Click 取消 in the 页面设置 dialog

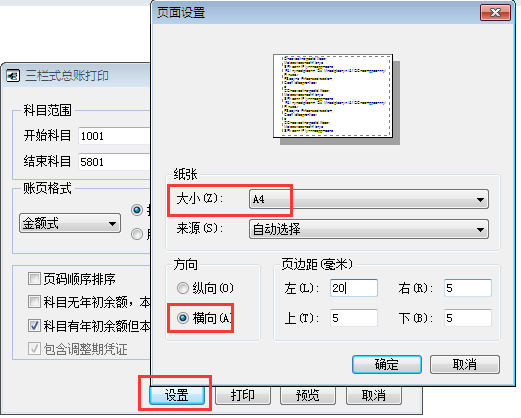(465, 364)
